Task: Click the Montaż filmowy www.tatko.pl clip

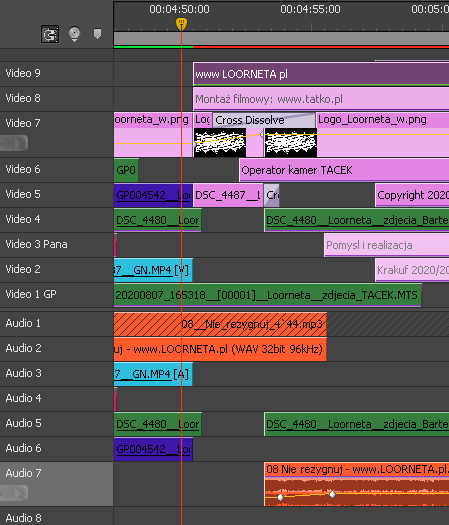Action: [x=321, y=99]
